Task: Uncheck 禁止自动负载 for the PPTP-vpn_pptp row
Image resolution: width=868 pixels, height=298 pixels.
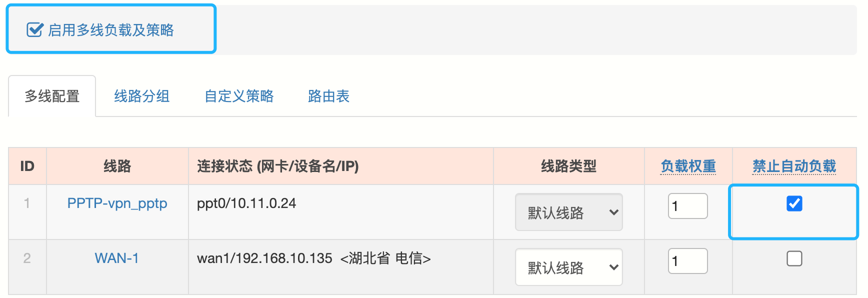Action: tap(794, 203)
